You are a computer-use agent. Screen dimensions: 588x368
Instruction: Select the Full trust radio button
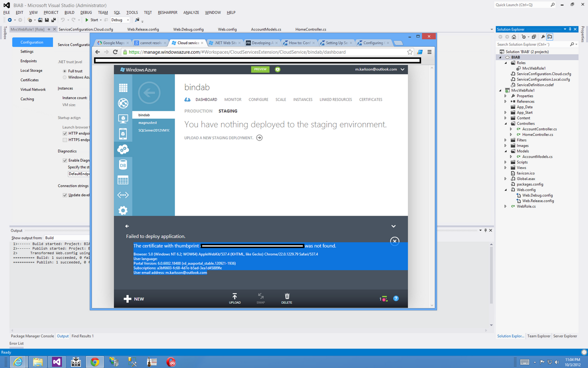65,71
